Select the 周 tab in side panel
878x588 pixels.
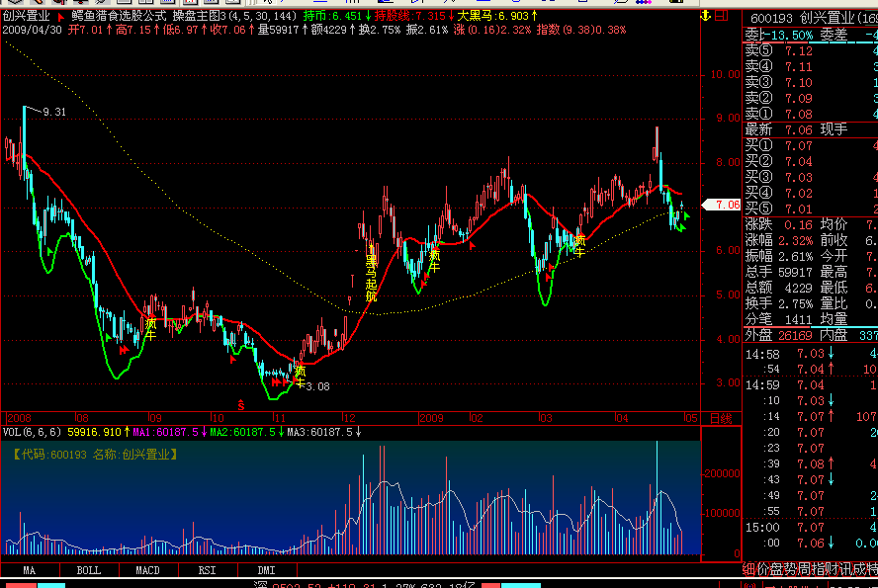[803, 569]
